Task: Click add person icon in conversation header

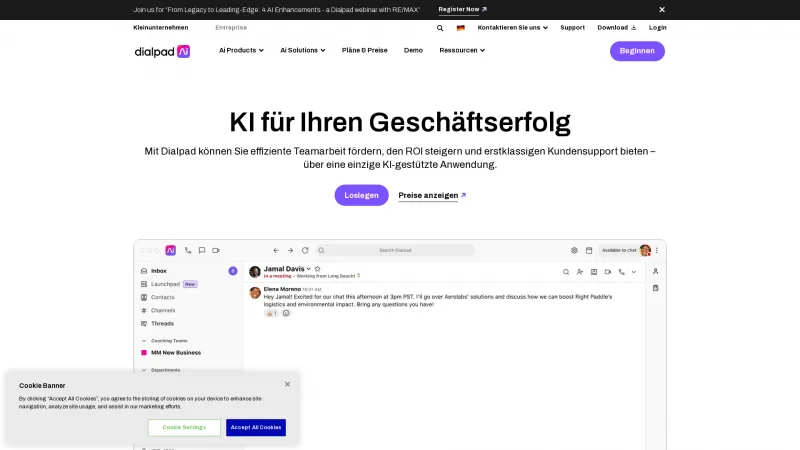Action: (x=580, y=272)
